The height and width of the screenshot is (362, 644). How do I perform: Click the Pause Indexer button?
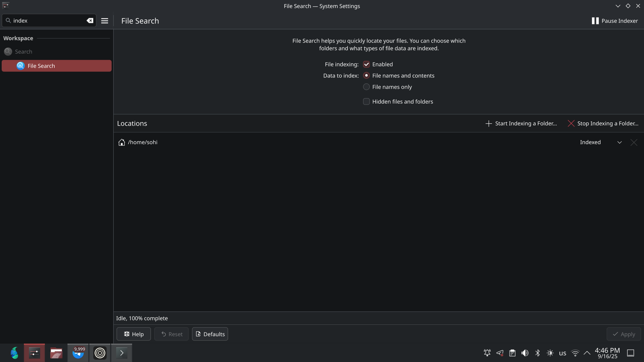(614, 21)
